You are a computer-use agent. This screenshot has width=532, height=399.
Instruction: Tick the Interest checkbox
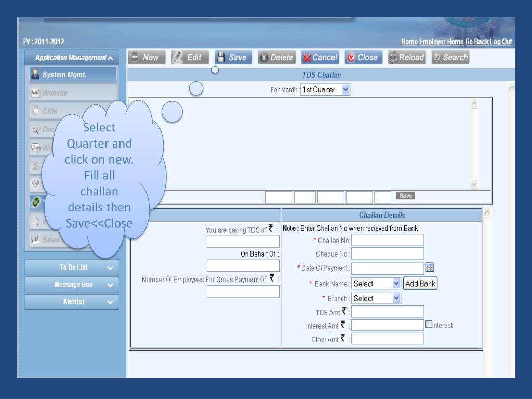429,324
